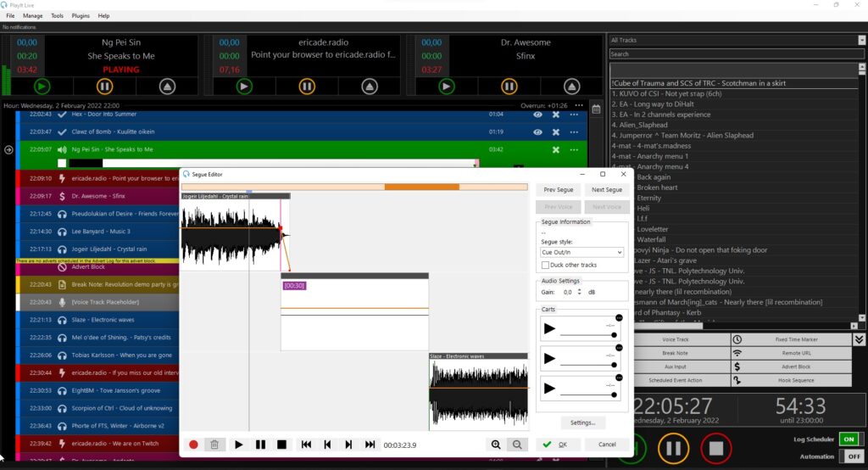Screen dimensions: 868x470
Task: Open the Manage menu
Action: pyautogui.click(x=33, y=15)
